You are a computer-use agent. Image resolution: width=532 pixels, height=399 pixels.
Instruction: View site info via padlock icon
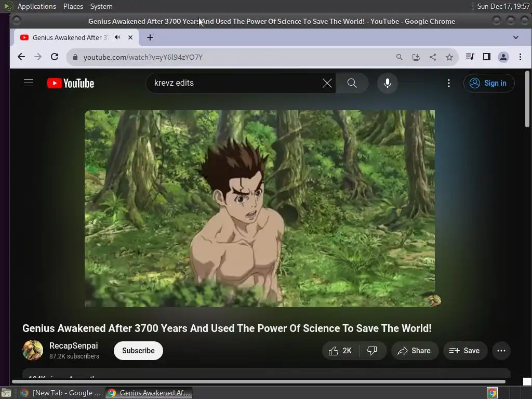pyautogui.click(x=75, y=57)
